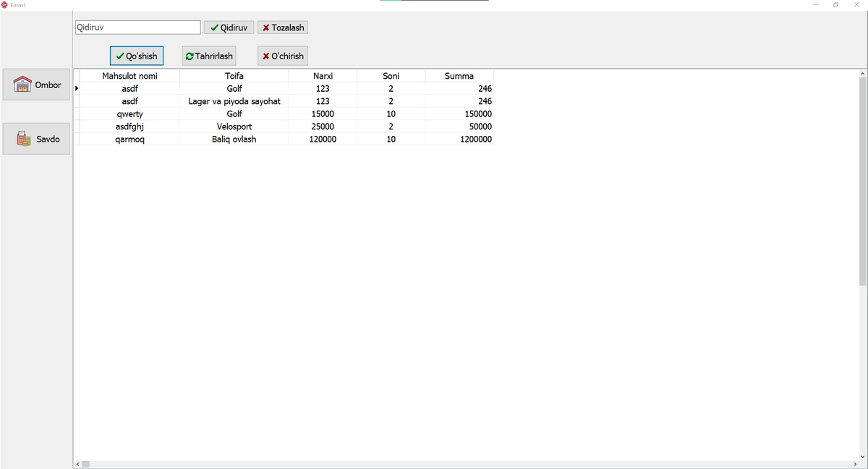The width and height of the screenshot is (868, 469).
Task: Open the Ombor warehouse section
Action: point(36,85)
